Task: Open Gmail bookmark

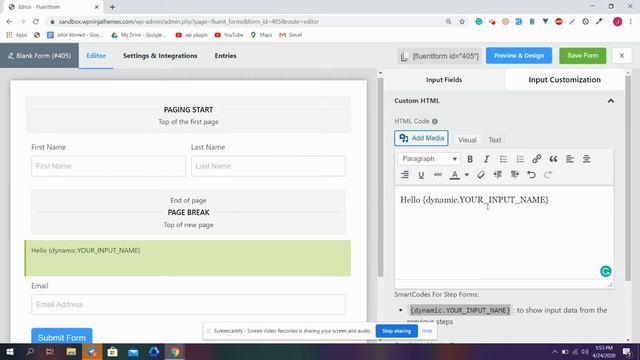Action: point(291,35)
